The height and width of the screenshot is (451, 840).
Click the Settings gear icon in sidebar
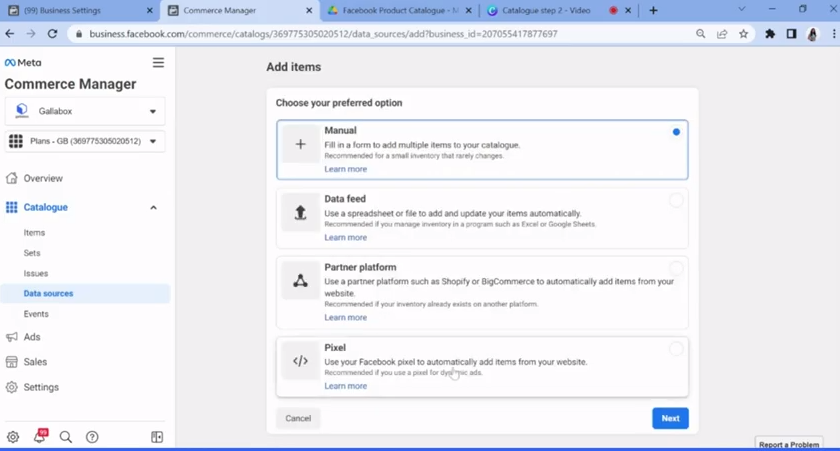(x=11, y=387)
